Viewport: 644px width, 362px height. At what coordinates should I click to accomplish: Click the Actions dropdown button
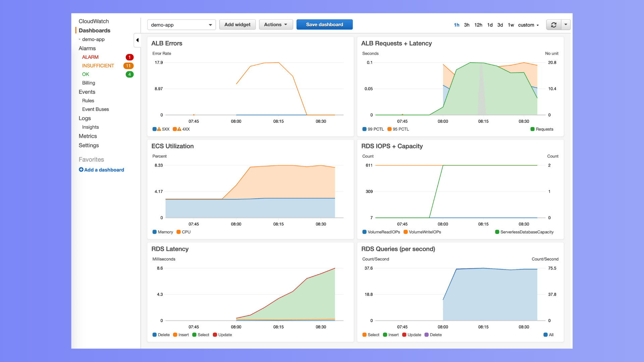275,24
